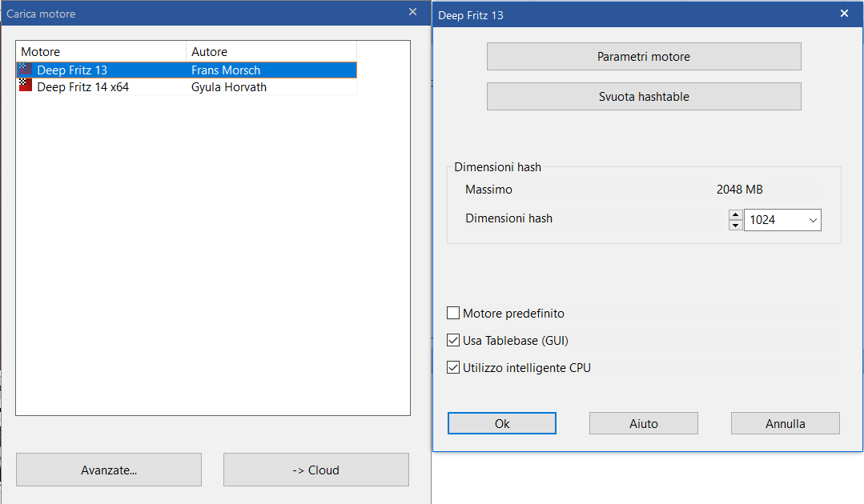The image size is (864, 504).
Task: Select Deep Fritz 13 engine row
Action: click(187, 70)
